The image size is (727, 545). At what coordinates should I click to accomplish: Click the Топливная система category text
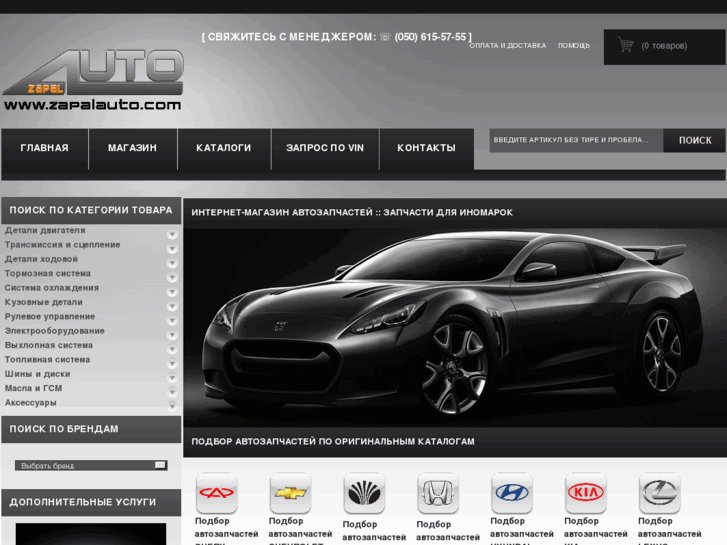47,360
